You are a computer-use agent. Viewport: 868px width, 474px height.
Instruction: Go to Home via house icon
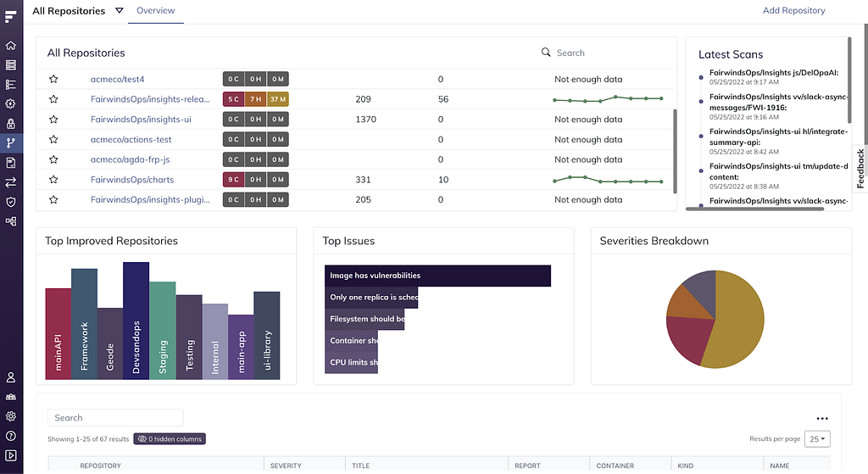[x=10, y=46]
